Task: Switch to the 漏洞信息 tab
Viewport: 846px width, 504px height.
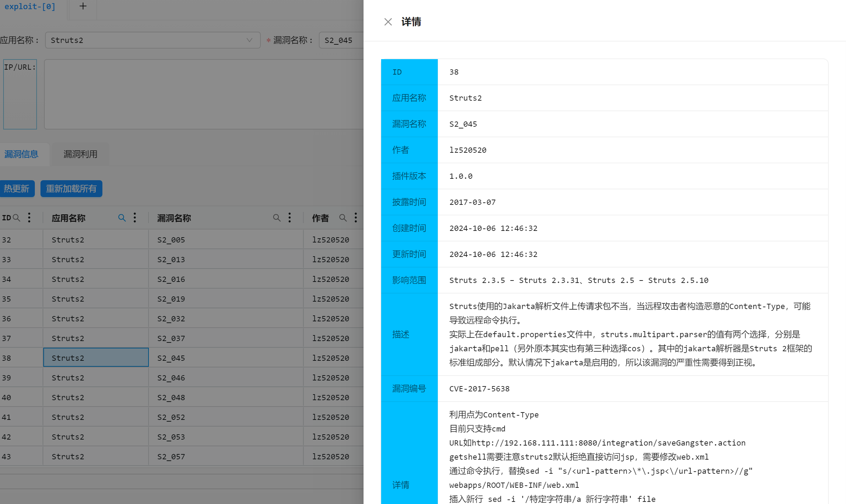Action: pos(21,154)
